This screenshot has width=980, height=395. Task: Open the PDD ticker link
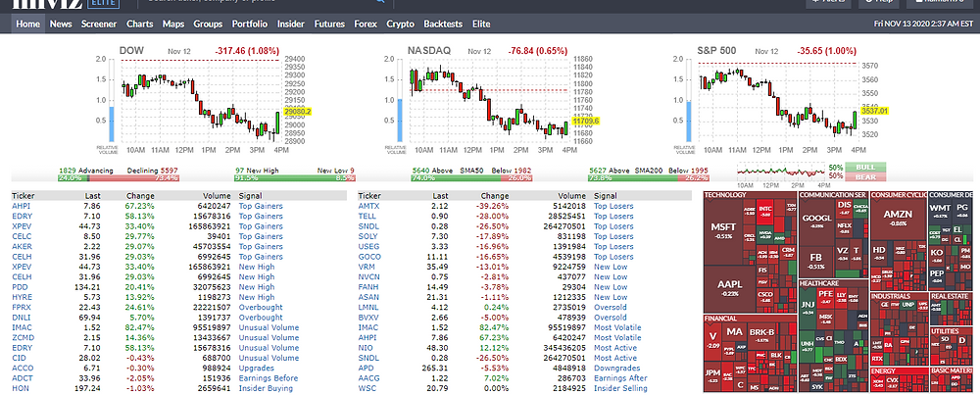pos(20,287)
